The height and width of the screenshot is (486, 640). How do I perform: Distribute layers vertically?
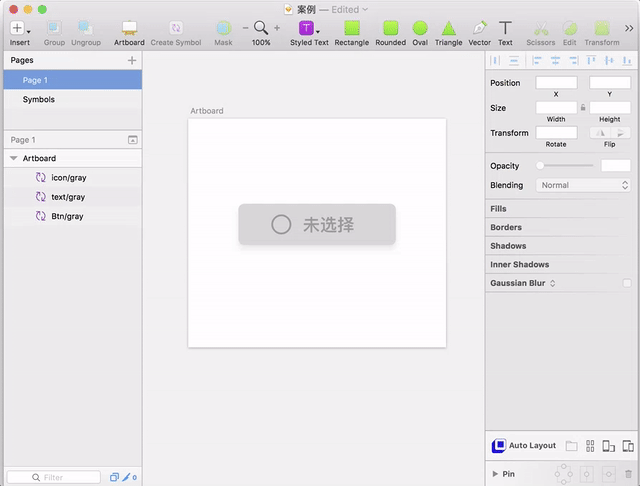pyautogui.click(x=514, y=61)
